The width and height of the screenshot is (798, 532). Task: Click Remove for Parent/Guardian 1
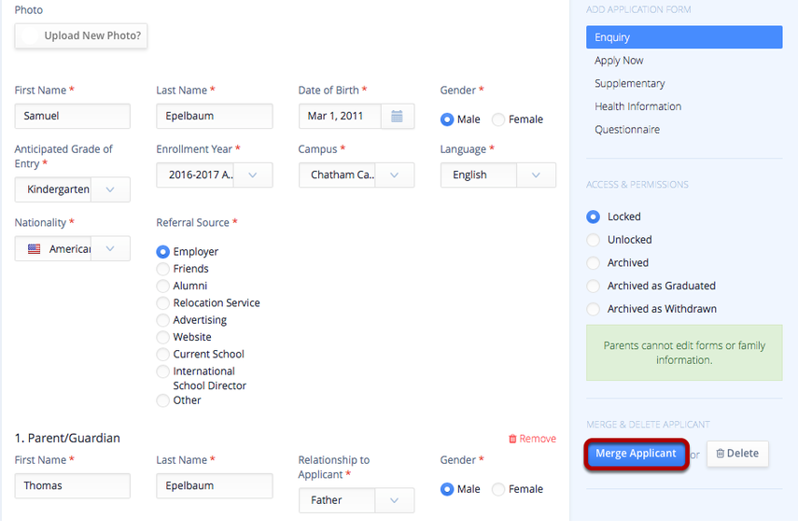tap(531, 439)
